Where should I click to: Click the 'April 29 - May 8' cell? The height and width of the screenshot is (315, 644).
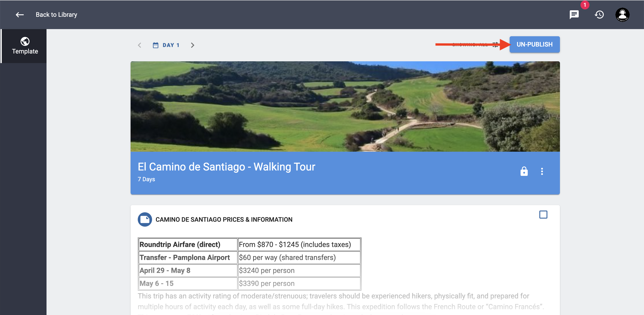point(188,270)
